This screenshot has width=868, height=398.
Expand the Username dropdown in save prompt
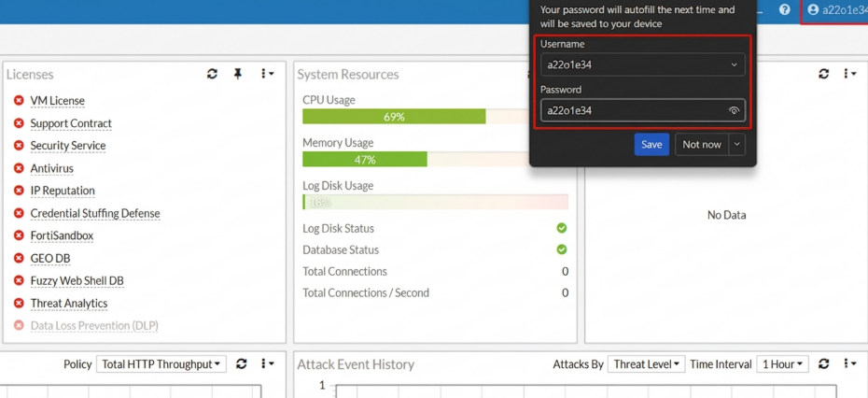(734, 64)
